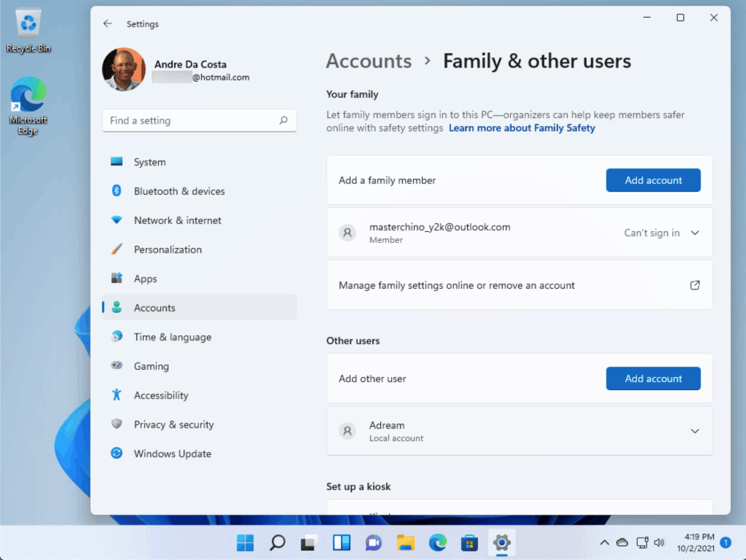Viewport: 746px width, 560px height.
Task: Click the Andre Da Costa account name
Action: 190,64
